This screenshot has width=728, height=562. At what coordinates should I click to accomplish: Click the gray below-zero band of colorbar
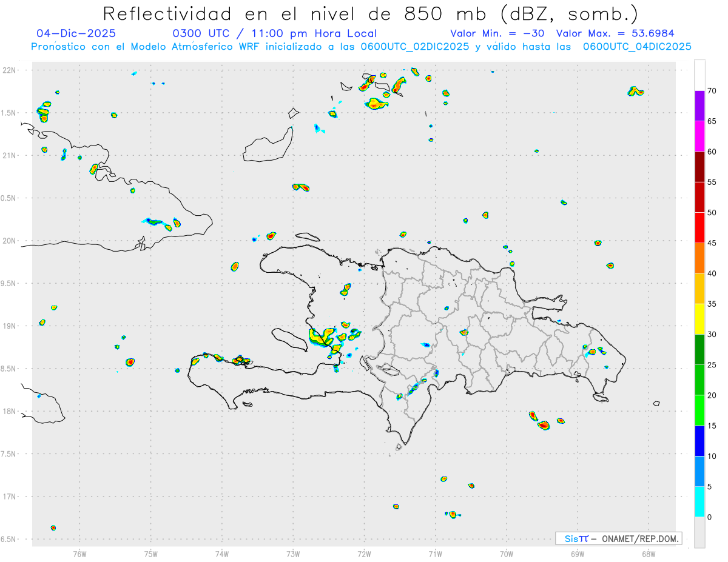(699, 532)
